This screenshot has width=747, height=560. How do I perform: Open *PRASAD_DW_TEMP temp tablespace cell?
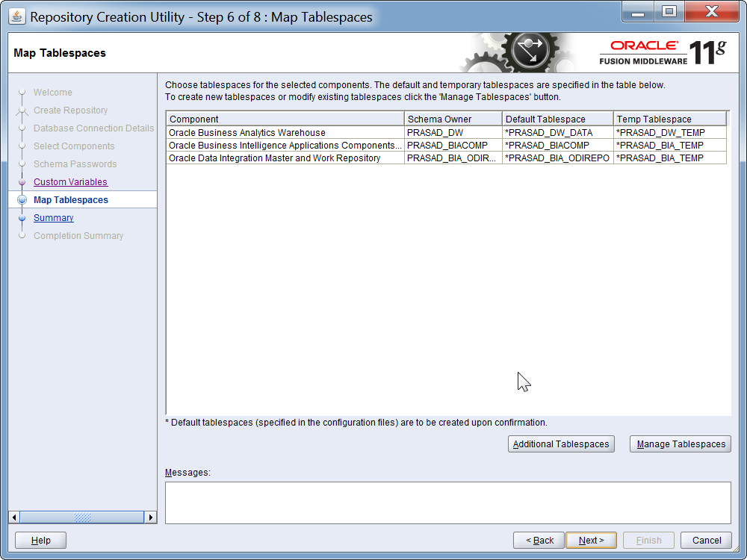670,132
